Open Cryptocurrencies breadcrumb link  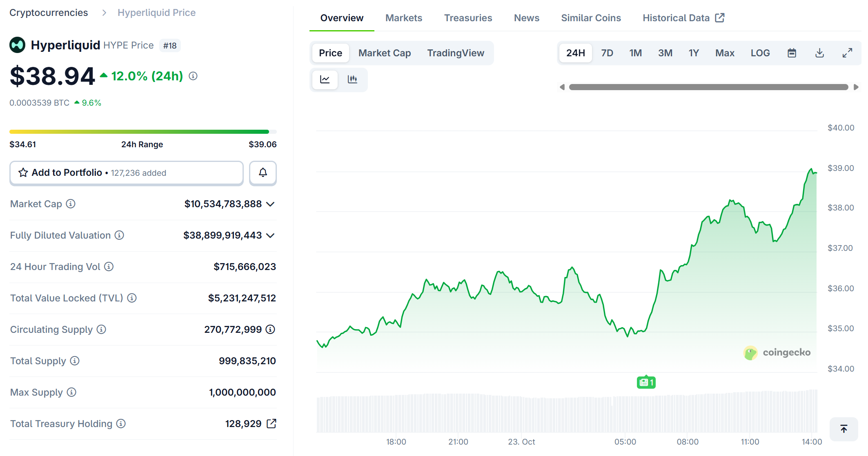(x=49, y=13)
